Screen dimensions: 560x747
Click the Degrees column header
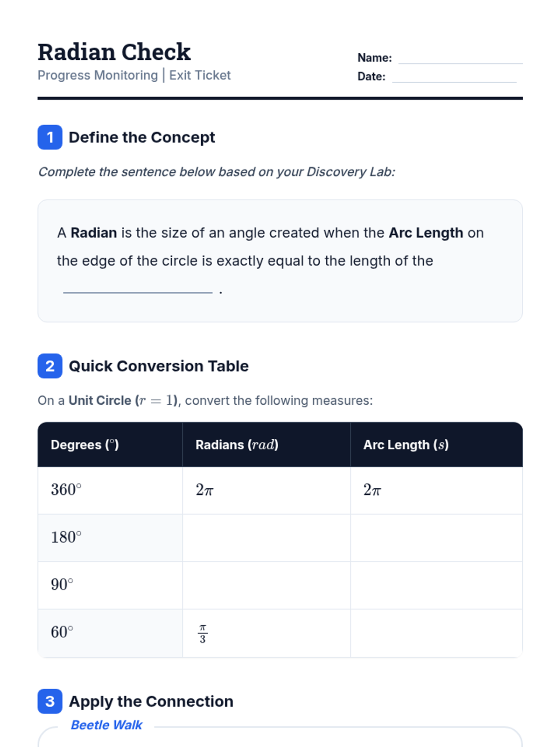point(85,444)
